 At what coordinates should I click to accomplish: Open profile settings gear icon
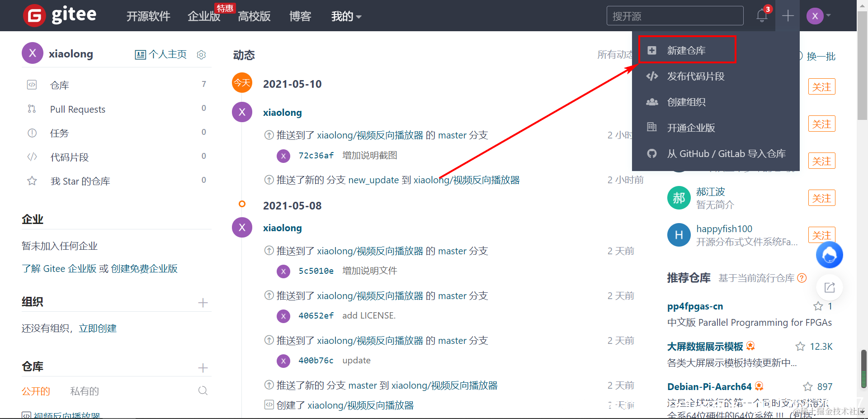coord(201,55)
